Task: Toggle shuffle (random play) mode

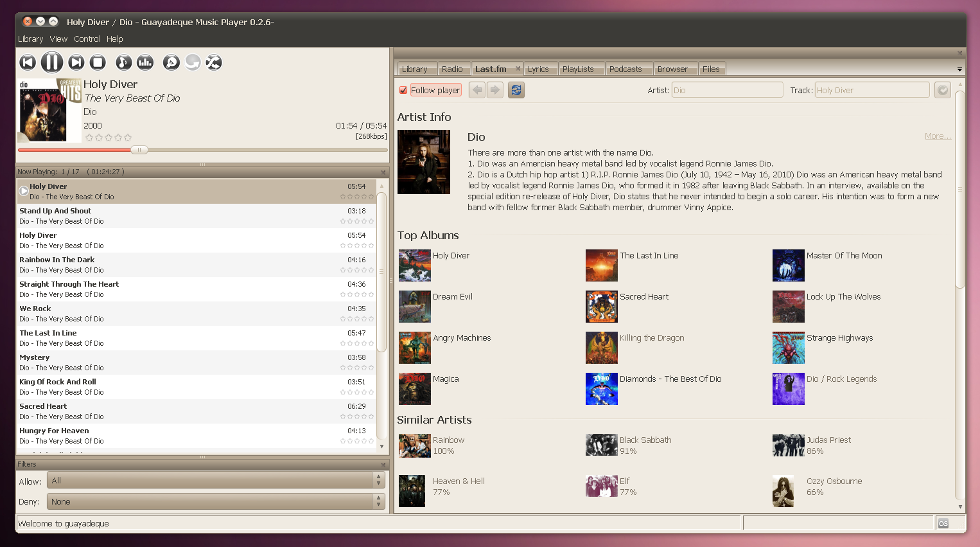Action: (214, 62)
